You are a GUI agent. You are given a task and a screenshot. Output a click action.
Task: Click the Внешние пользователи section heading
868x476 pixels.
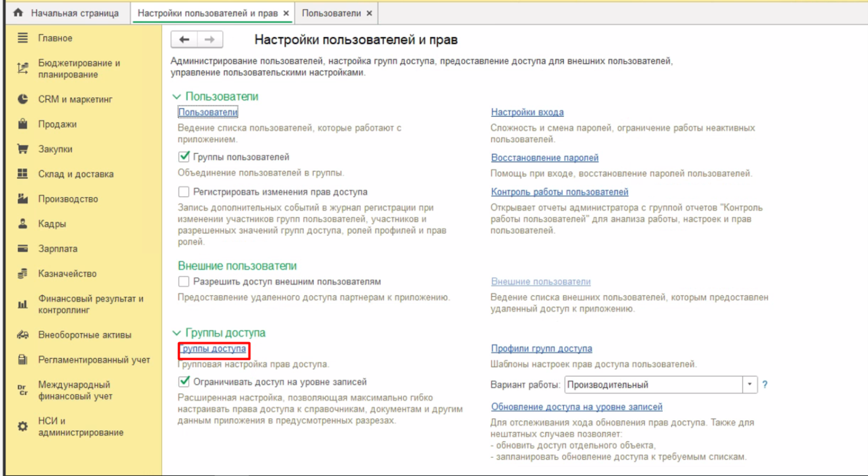(237, 266)
